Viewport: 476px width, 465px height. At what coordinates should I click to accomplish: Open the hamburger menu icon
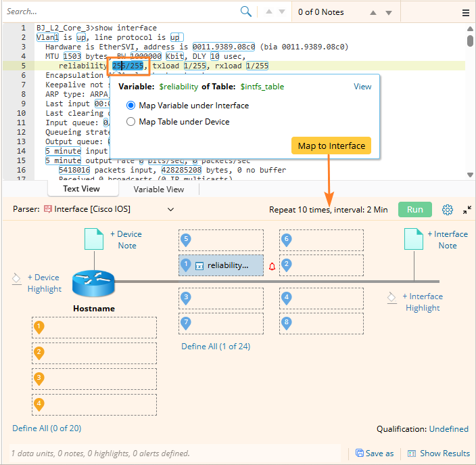click(466, 12)
